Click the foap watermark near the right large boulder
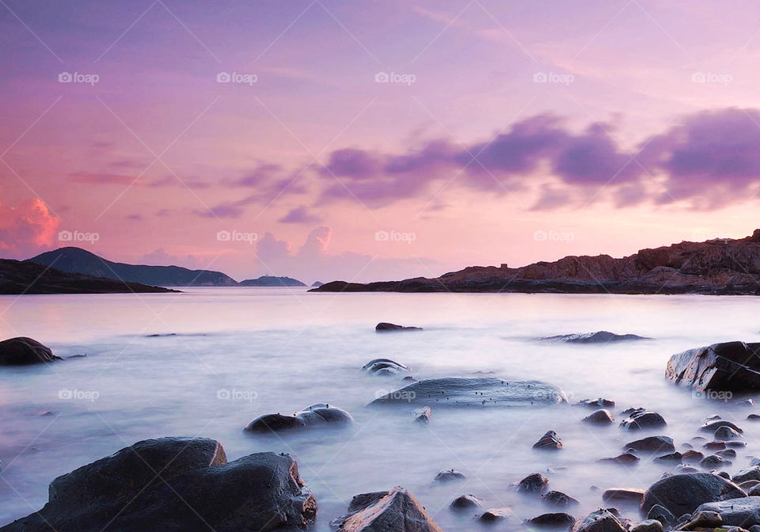 click(712, 394)
